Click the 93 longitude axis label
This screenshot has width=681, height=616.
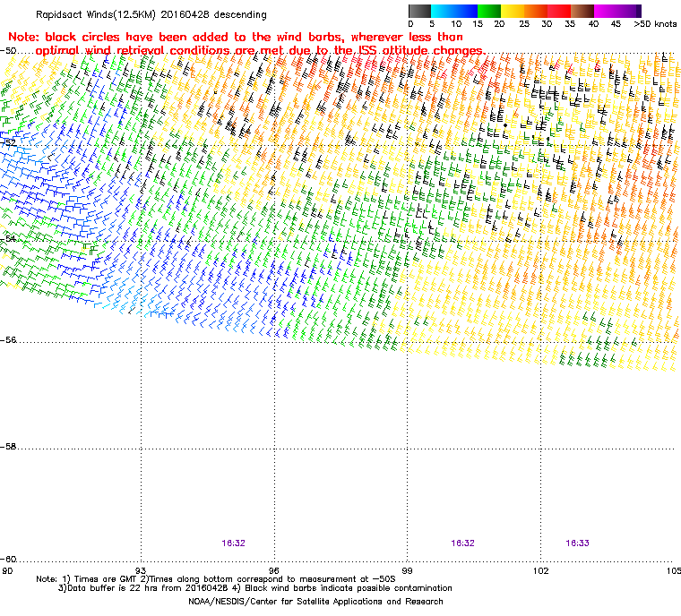pos(142,570)
